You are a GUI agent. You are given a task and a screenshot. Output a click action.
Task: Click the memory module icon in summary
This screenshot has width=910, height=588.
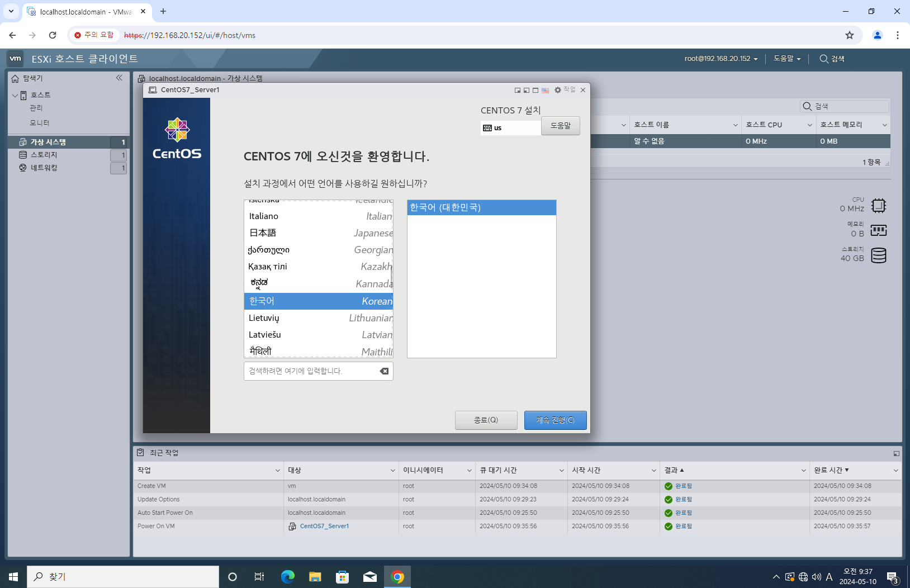click(x=879, y=230)
